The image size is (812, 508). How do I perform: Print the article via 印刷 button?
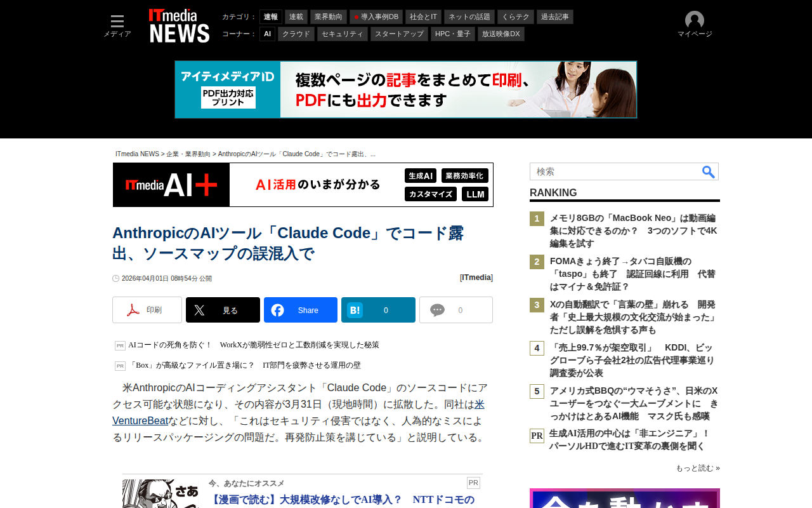click(147, 310)
